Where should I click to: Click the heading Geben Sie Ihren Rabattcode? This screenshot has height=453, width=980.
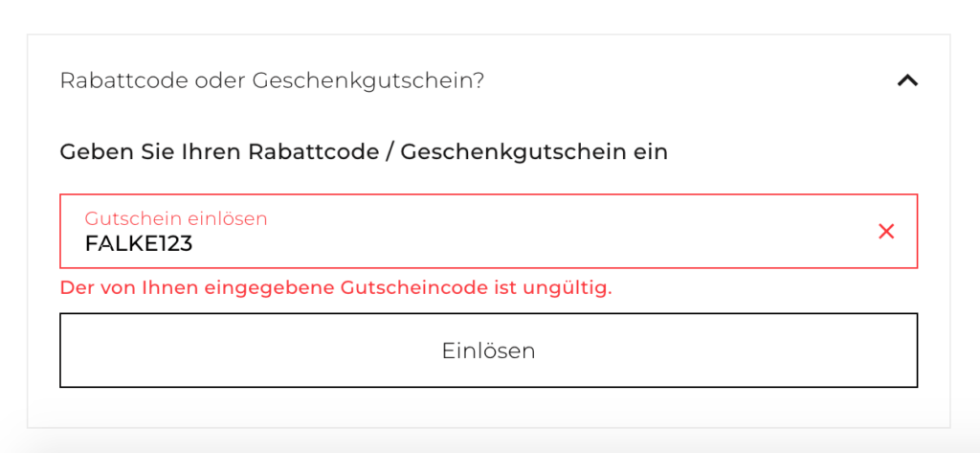(363, 151)
